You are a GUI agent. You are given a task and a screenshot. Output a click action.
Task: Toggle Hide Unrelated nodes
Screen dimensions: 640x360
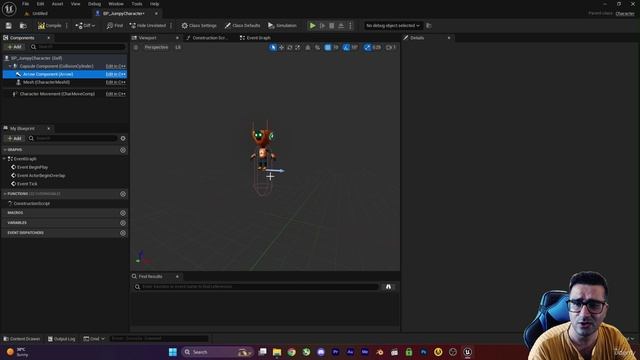(148, 26)
